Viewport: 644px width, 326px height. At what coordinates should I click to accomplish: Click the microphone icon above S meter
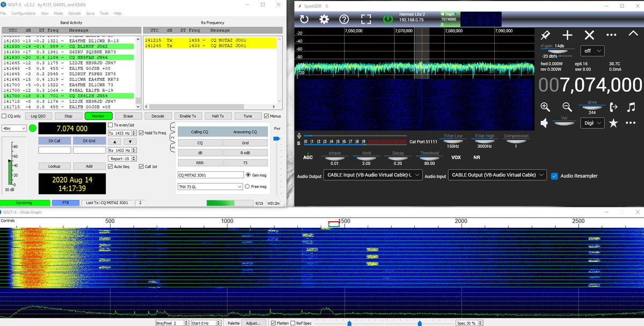click(x=299, y=135)
